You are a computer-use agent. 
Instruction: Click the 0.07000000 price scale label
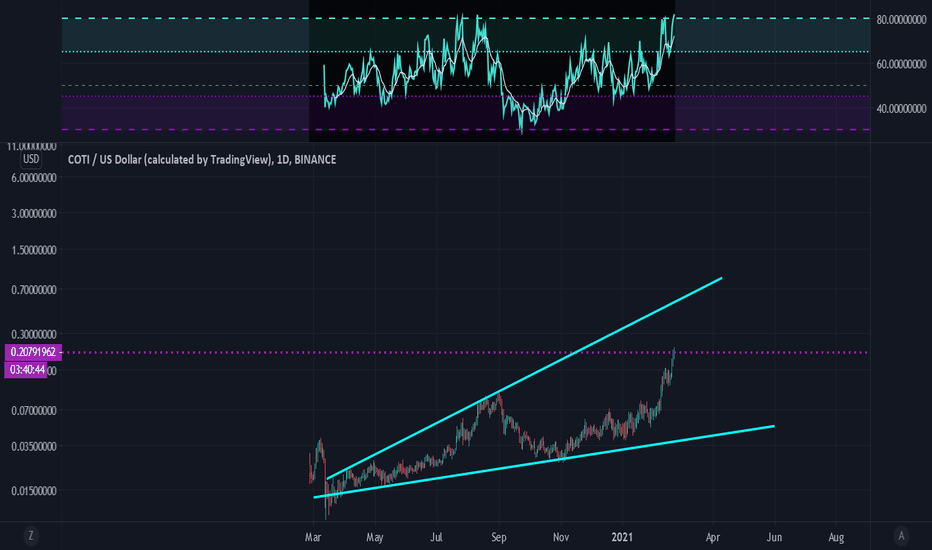[x=34, y=410]
